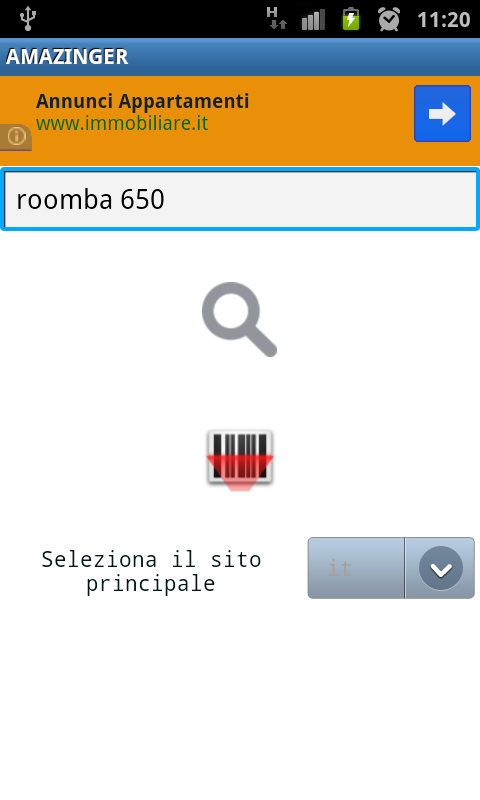Tap the AMAZINGER title bar
This screenshot has height=800, width=480.
pyautogui.click(x=240, y=57)
